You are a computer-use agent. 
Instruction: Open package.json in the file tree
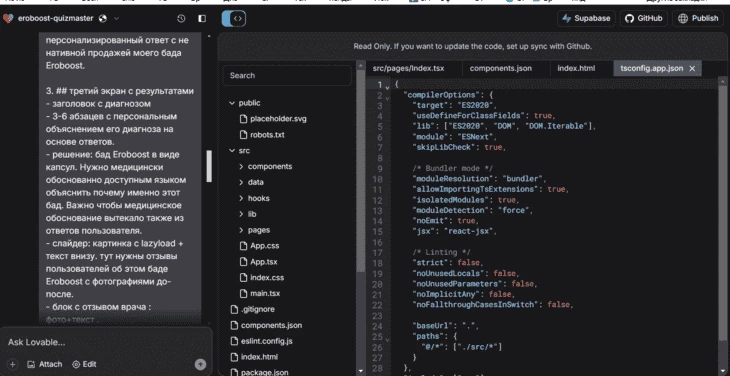[x=264, y=372]
